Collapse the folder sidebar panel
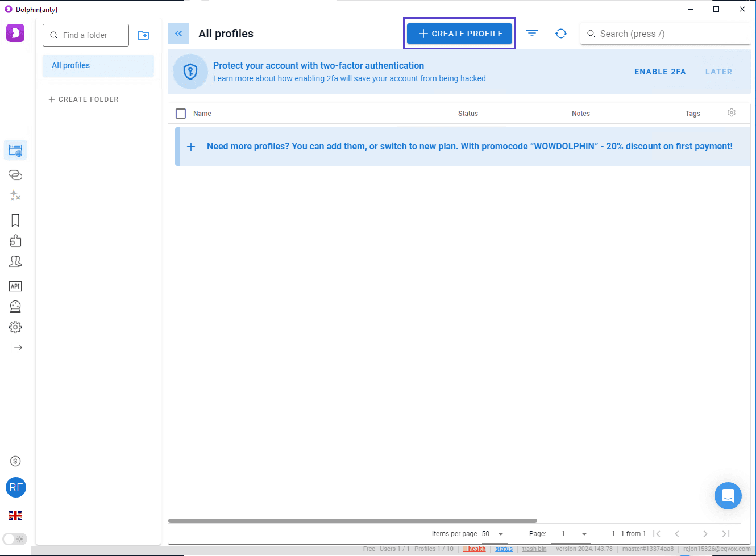This screenshot has width=756, height=556. click(178, 34)
